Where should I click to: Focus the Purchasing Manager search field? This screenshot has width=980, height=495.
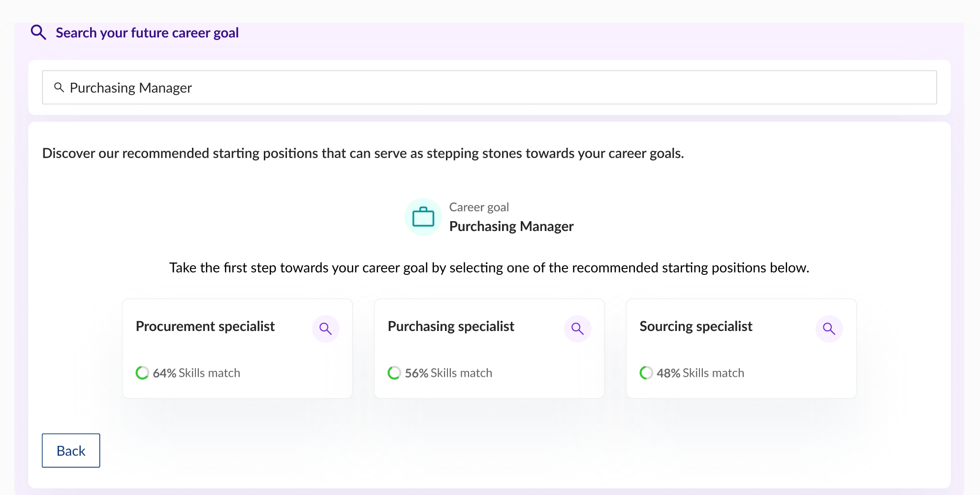pos(489,87)
